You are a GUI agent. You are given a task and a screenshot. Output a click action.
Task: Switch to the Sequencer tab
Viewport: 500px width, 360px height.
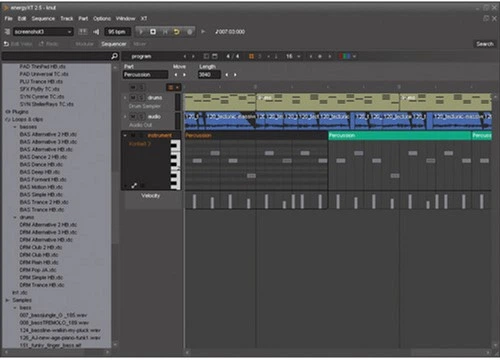[114, 44]
